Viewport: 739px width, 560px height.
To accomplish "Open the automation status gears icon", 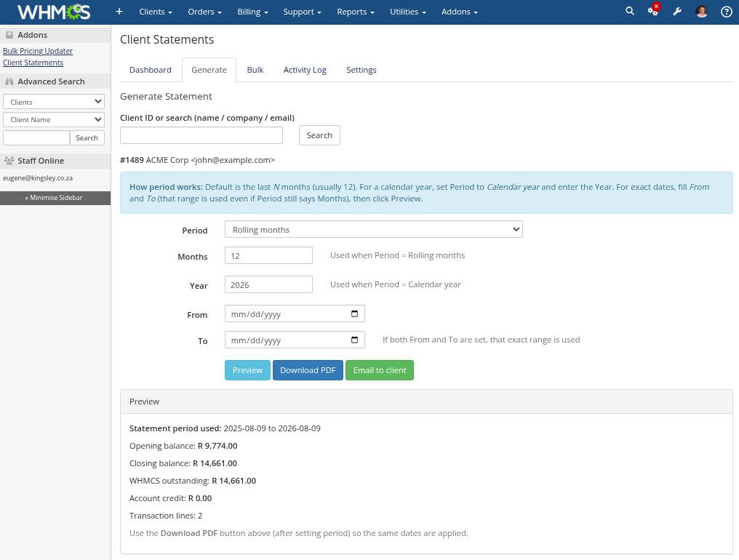I will coord(653,10).
